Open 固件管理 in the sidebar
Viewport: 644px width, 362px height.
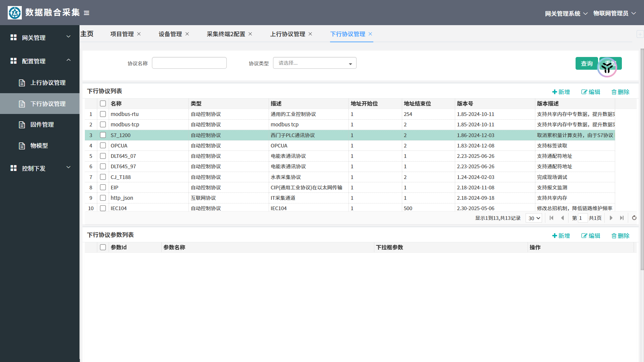pos(42,125)
